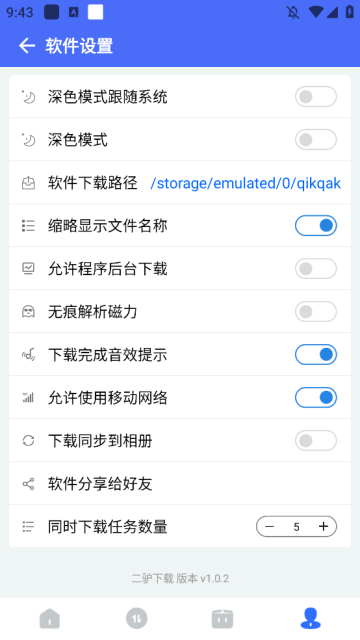Open the toolbox tab icon

click(x=222, y=619)
